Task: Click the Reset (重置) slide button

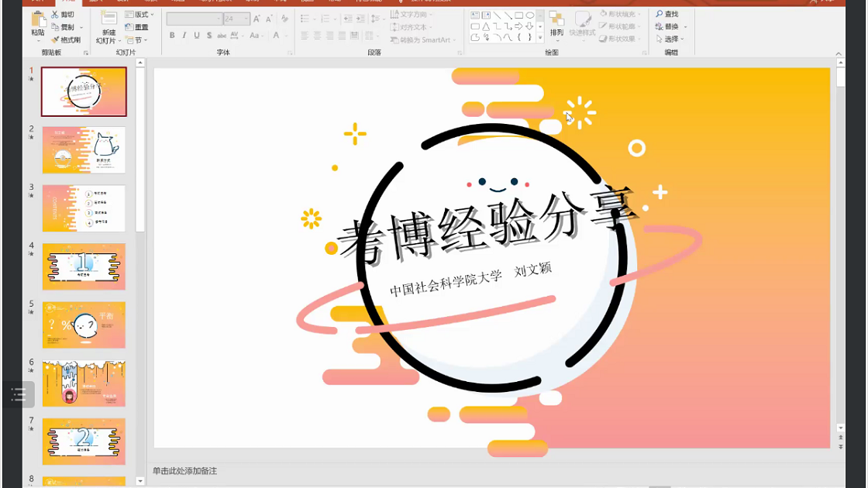Action: tap(136, 27)
